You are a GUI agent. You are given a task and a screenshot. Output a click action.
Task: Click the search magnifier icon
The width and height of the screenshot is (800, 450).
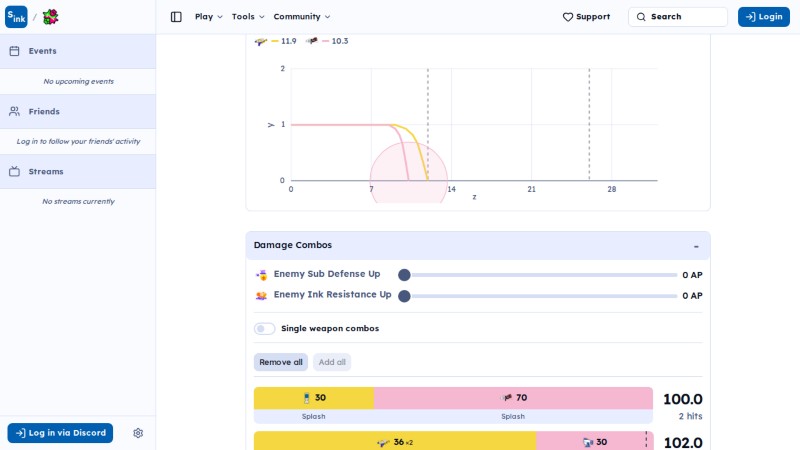click(x=641, y=17)
